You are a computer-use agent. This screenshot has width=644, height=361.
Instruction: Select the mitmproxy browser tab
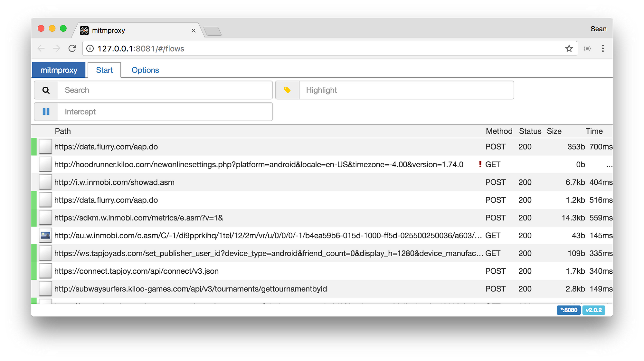[x=138, y=30]
